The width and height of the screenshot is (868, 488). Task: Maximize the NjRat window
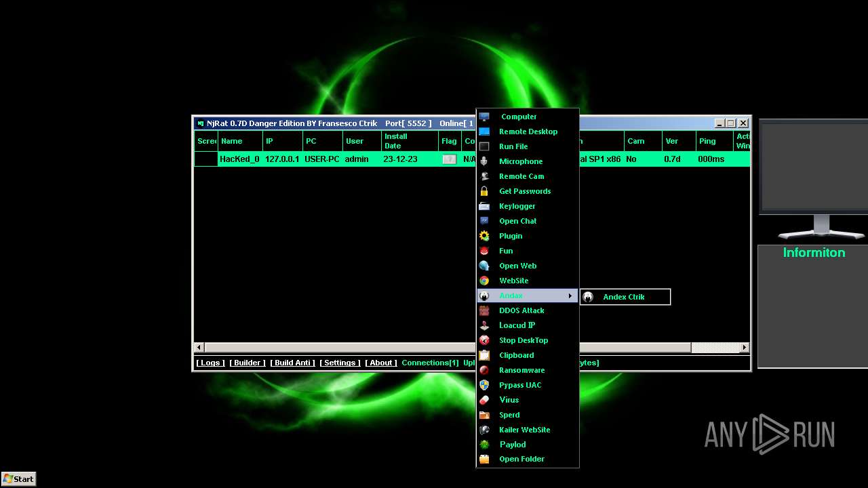click(x=731, y=123)
